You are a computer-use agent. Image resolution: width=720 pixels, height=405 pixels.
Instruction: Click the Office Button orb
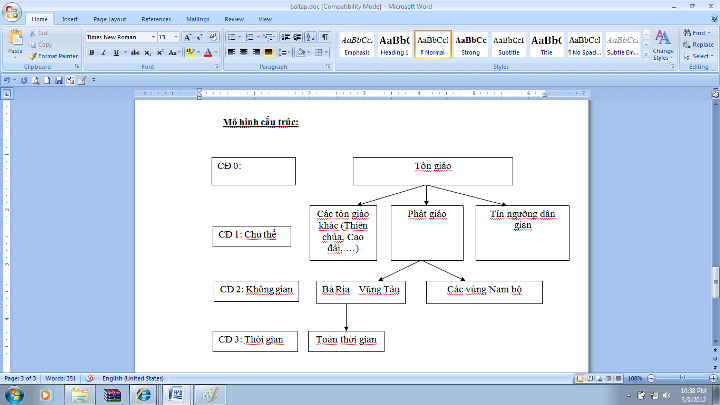[x=11, y=12]
